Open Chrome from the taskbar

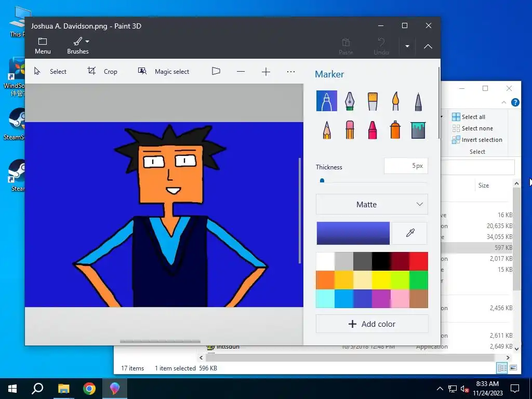pyautogui.click(x=89, y=389)
